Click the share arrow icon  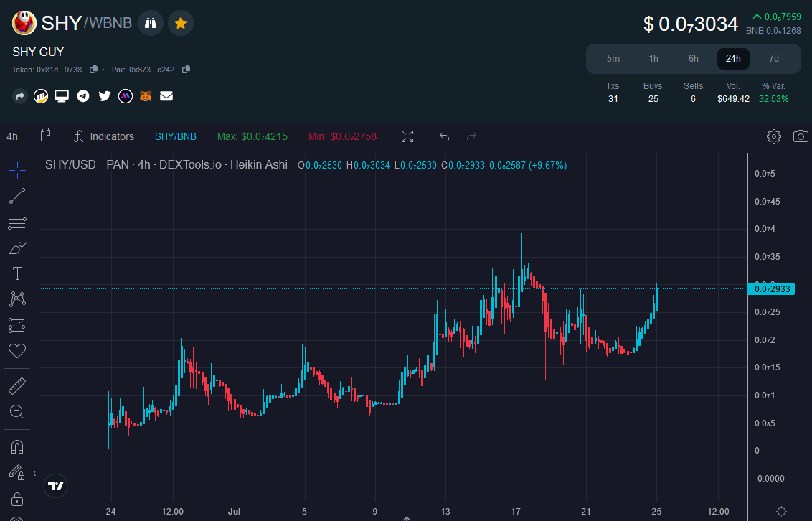click(19, 96)
